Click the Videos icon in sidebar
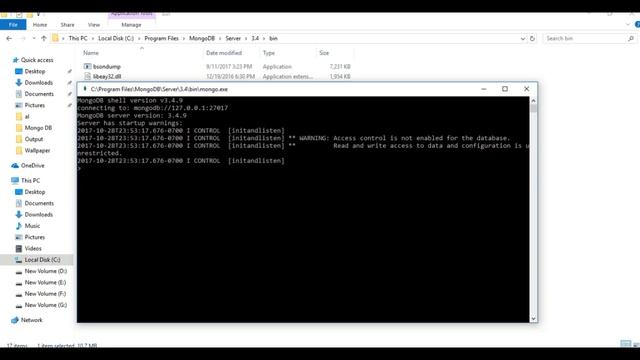This screenshot has width=640, height=360. 19,249
